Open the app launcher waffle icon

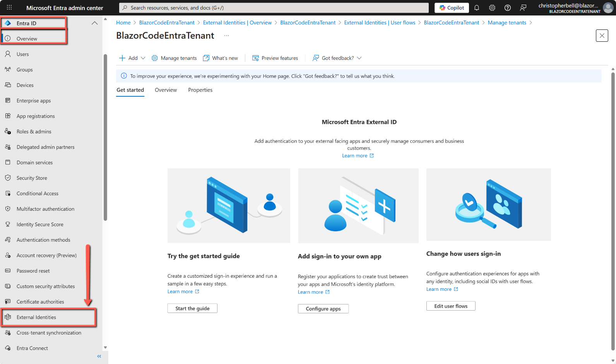coord(9,8)
